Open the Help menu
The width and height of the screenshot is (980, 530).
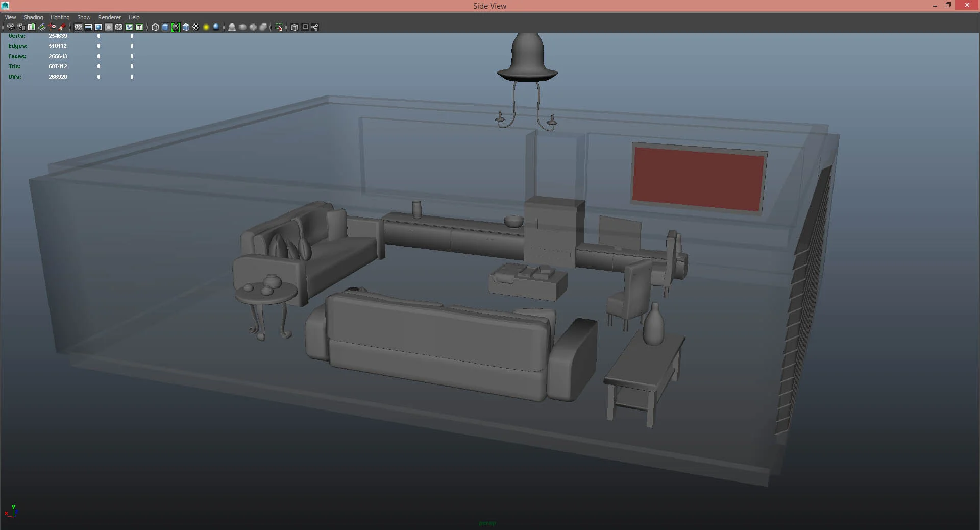point(134,17)
